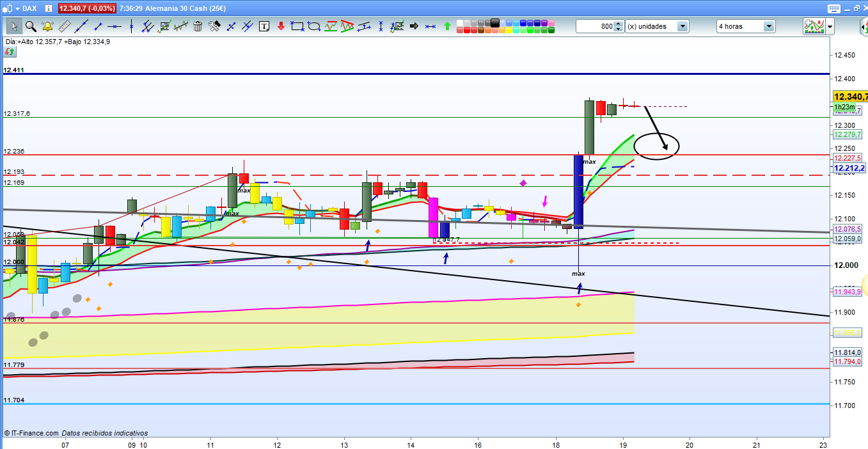Open the 4 horas timeframe dropdown
The width and height of the screenshot is (868, 449).
pos(768,26)
